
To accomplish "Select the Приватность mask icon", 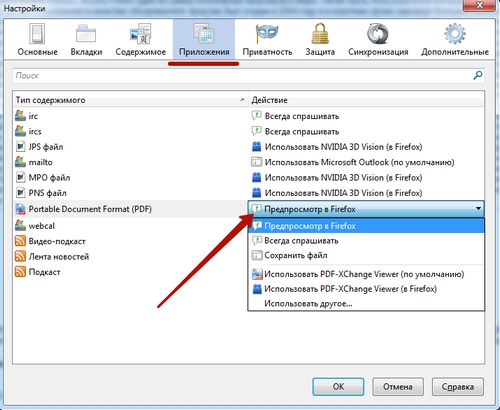I will pos(267,34).
